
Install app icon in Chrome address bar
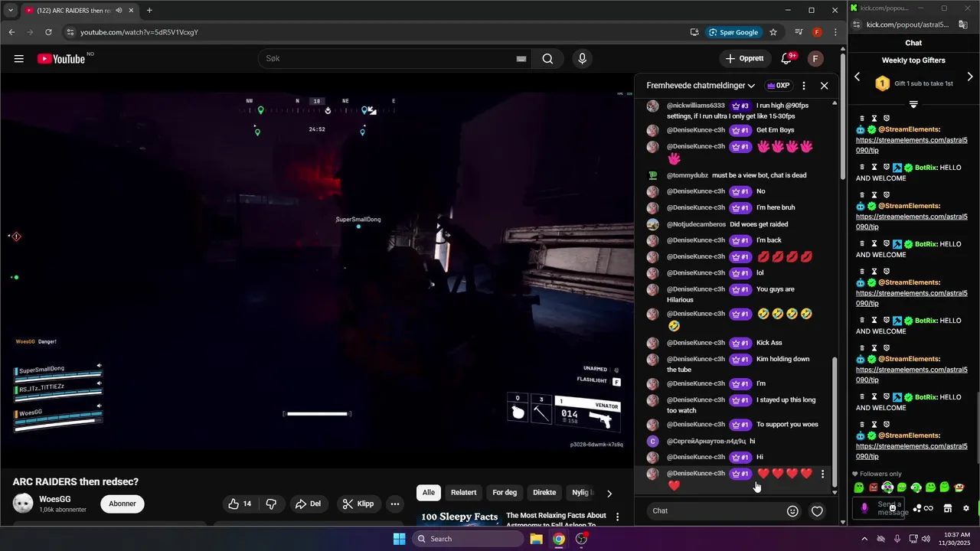(x=694, y=32)
